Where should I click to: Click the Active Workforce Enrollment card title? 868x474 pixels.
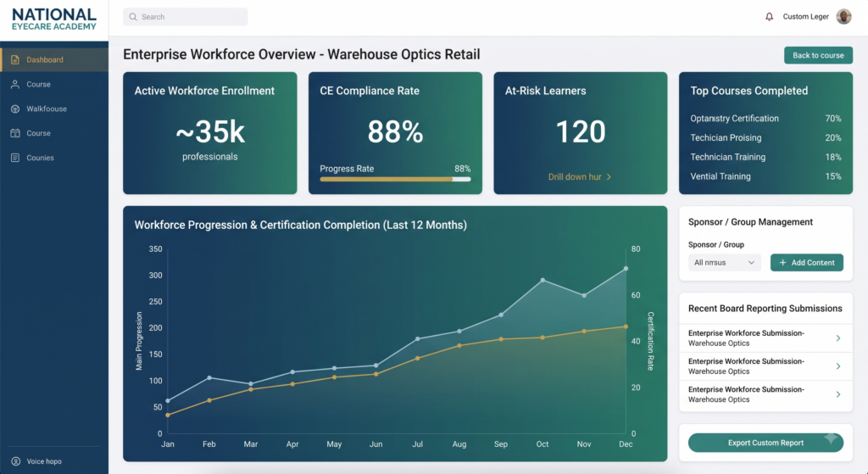coord(204,91)
